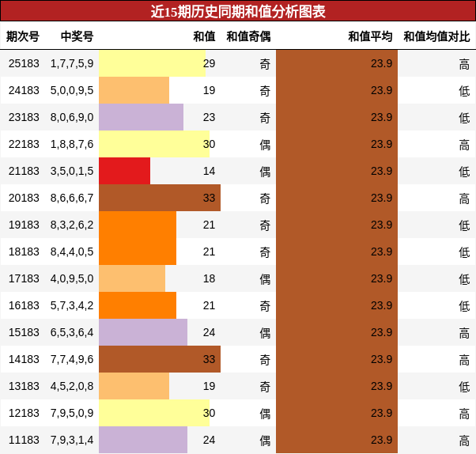Click 低 comparison cell in row 13183

click(464, 387)
